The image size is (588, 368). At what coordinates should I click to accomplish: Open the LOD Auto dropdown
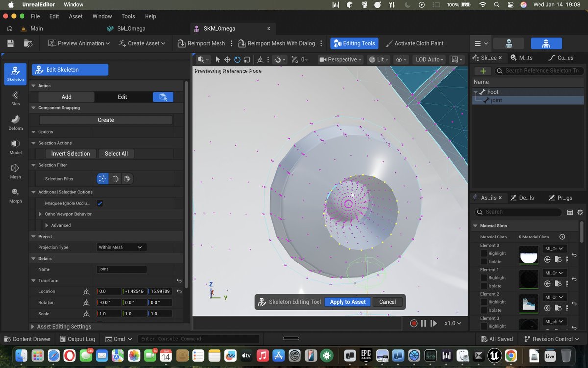(430, 59)
